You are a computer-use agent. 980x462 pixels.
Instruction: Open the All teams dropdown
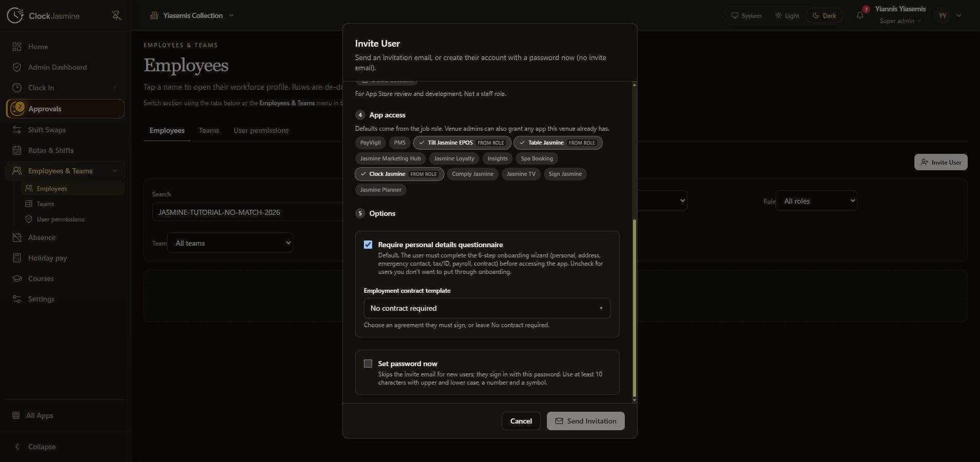pyautogui.click(x=230, y=243)
